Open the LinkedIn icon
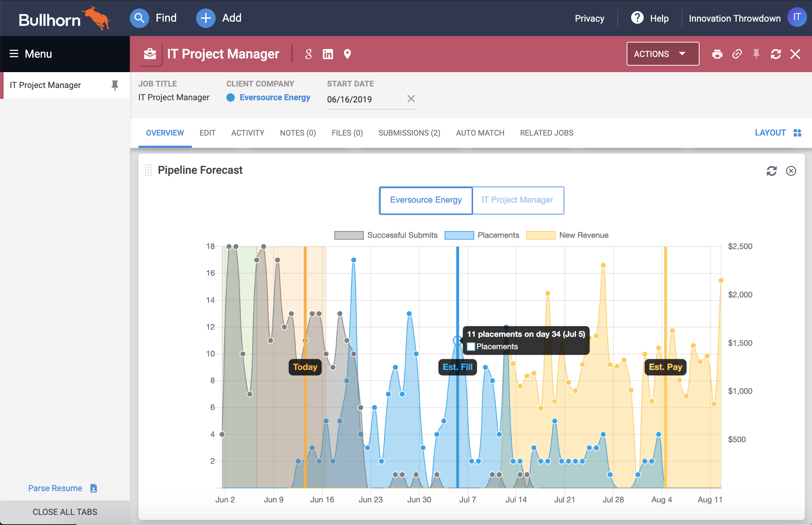This screenshot has width=812, height=525. click(x=328, y=54)
